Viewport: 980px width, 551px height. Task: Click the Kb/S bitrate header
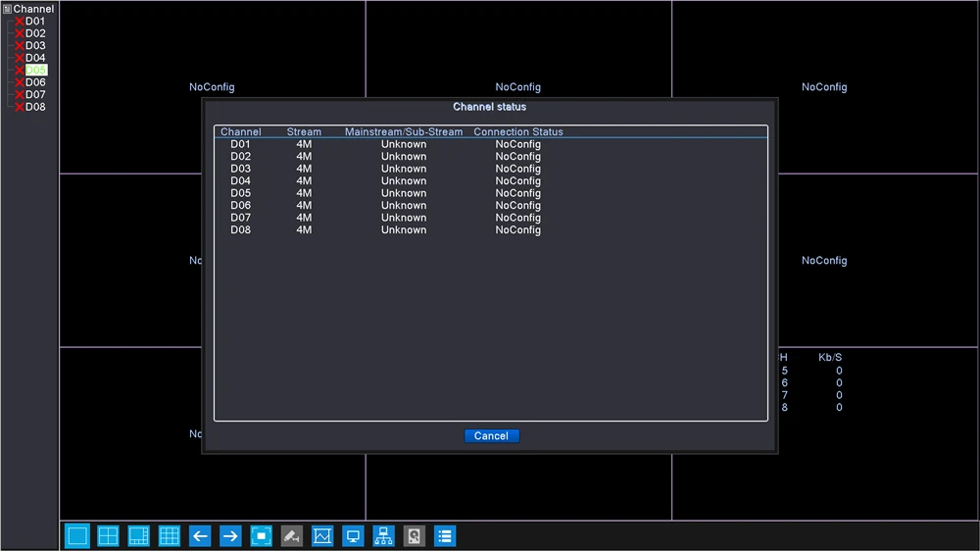coord(830,357)
